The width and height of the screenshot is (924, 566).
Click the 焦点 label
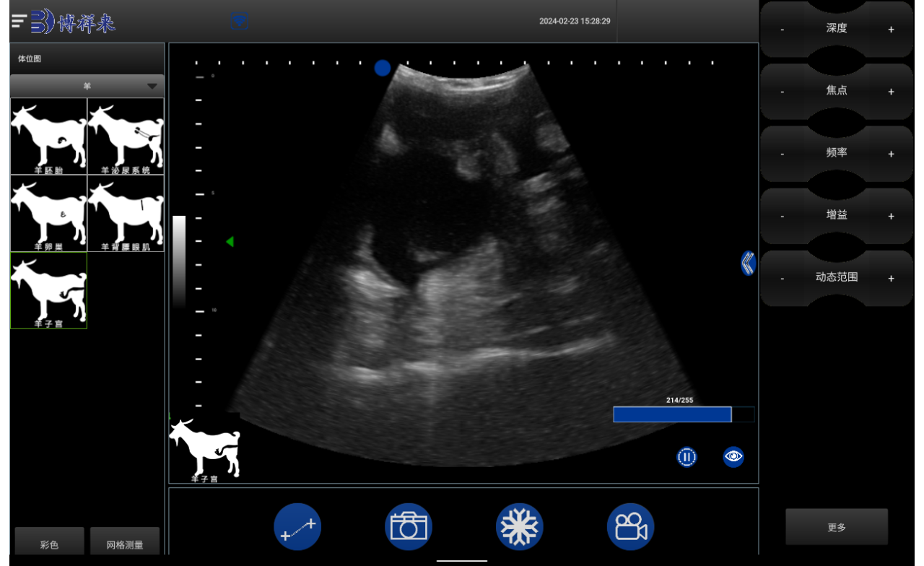(837, 90)
